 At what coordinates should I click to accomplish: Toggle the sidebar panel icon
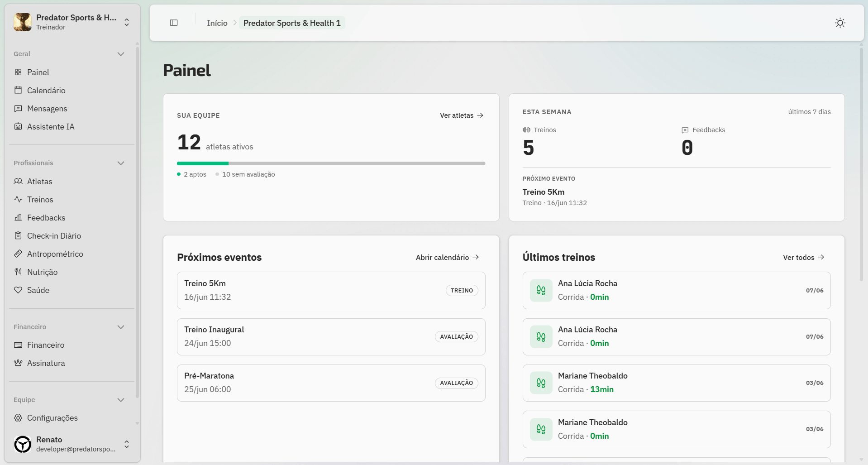pyautogui.click(x=174, y=23)
